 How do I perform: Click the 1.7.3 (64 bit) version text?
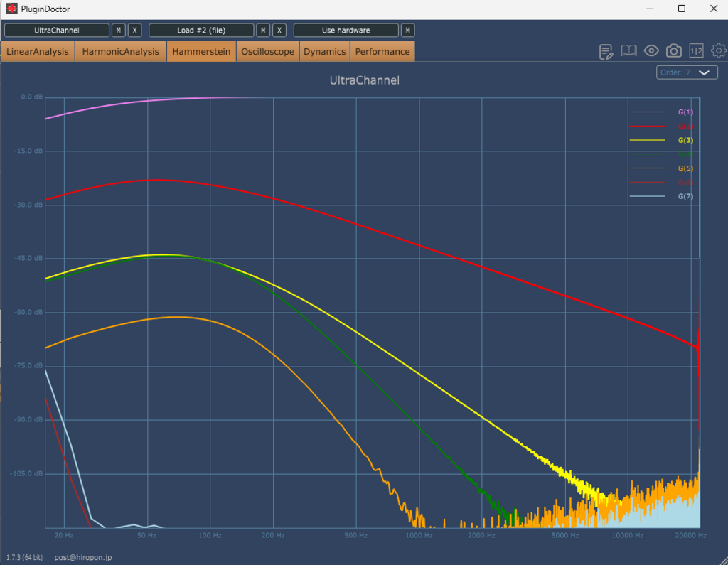pyautogui.click(x=24, y=557)
